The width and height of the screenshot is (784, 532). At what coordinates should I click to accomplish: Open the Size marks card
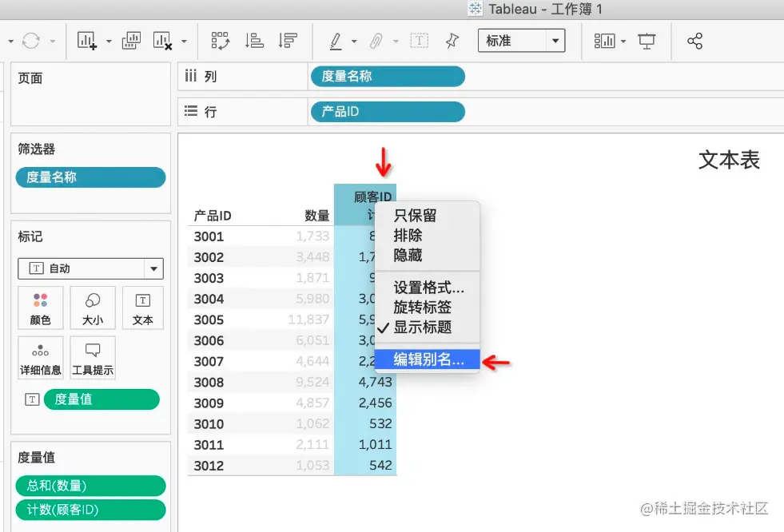click(93, 308)
